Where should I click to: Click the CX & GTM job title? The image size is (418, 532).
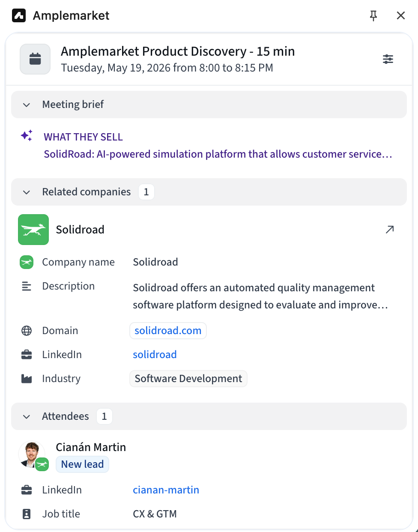155,514
